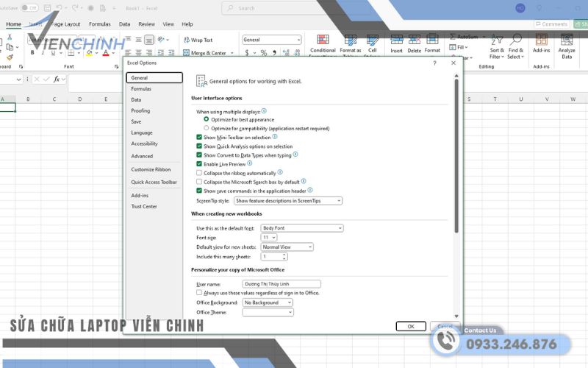Click the Delete cells icon
This screenshot has width=588, height=368.
[415, 40]
